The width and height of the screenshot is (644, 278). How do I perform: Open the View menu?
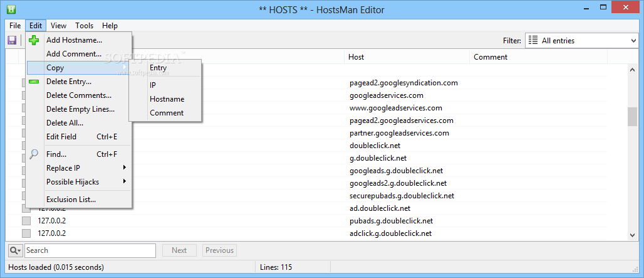(x=58, y=26)
